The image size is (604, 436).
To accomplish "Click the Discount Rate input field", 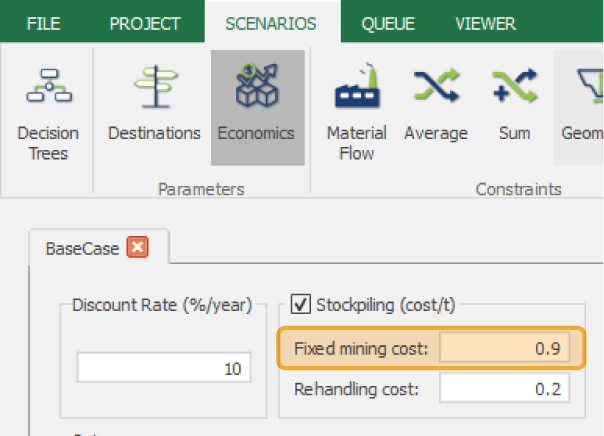I will 164,368.
